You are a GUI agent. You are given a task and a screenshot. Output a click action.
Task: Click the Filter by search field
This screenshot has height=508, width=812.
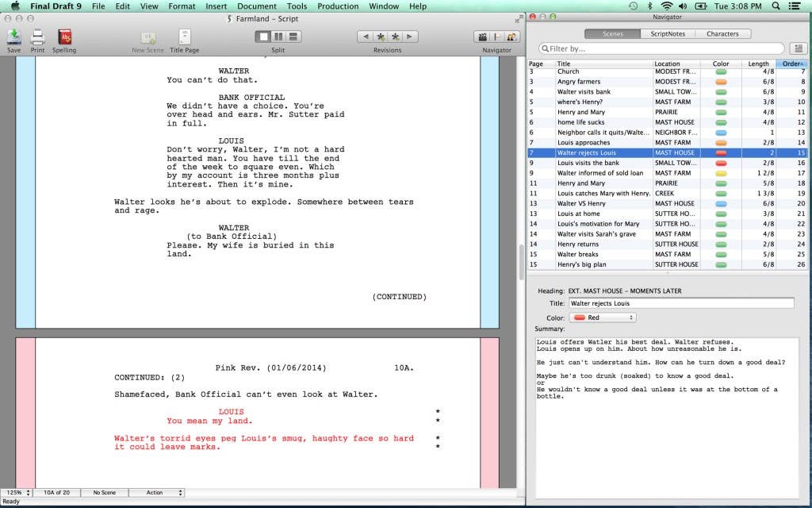click(x=662, y=48)
